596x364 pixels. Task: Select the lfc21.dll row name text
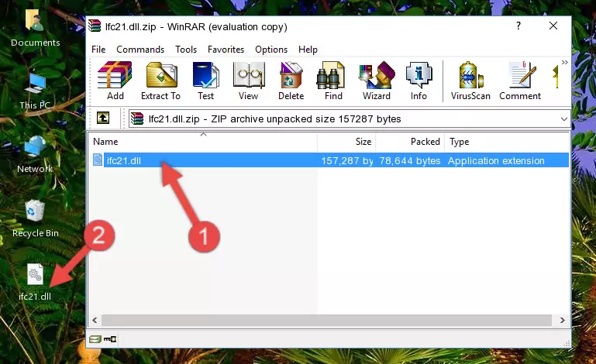(124, 161)
